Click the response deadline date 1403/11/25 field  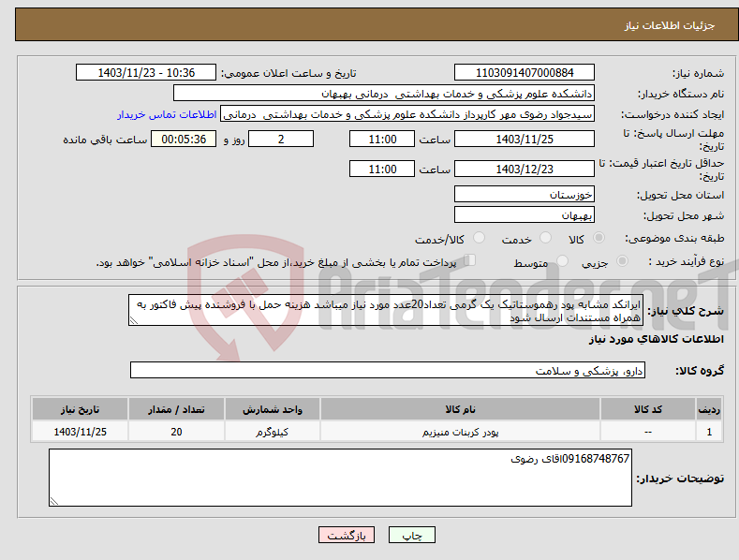(525, 139)
